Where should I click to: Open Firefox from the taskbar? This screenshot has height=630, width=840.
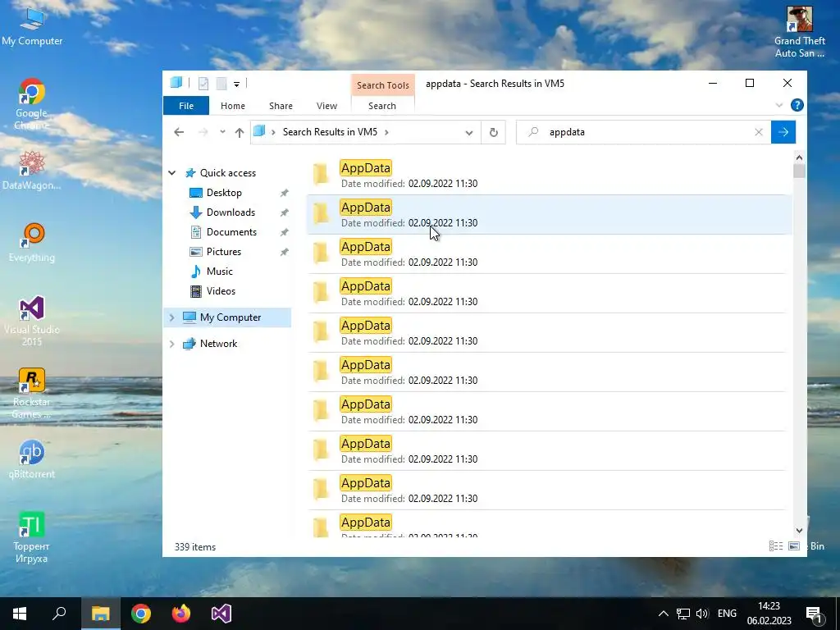pyautogui.click(x=181, y=614)
